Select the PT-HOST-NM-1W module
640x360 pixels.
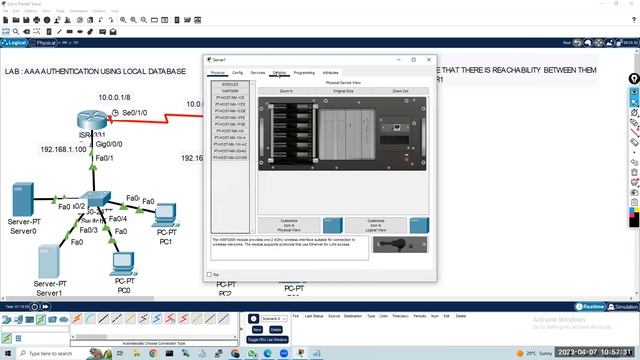click(230, 131)
